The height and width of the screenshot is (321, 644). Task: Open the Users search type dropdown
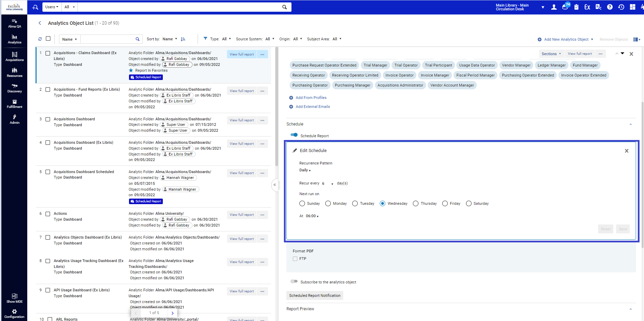pos(52,7)
